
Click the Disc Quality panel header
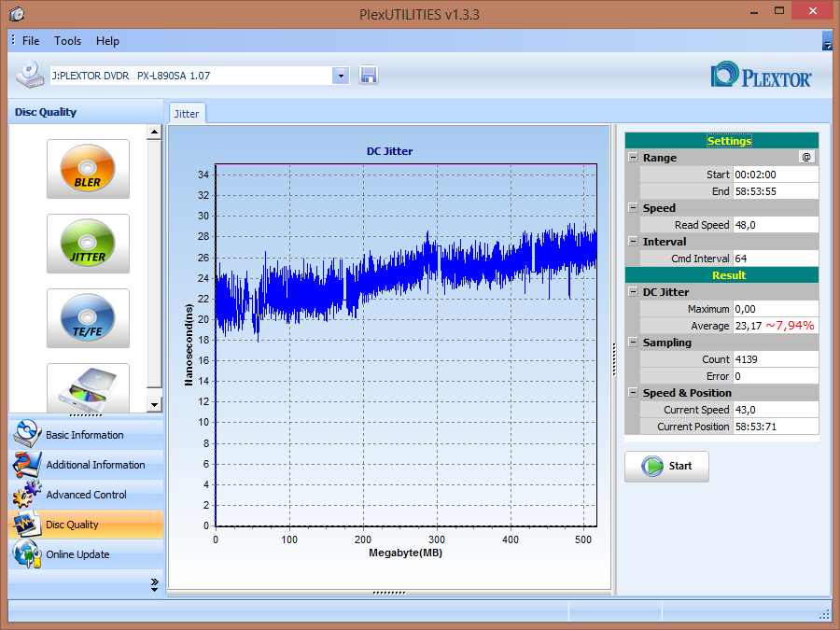pos(86,111)
